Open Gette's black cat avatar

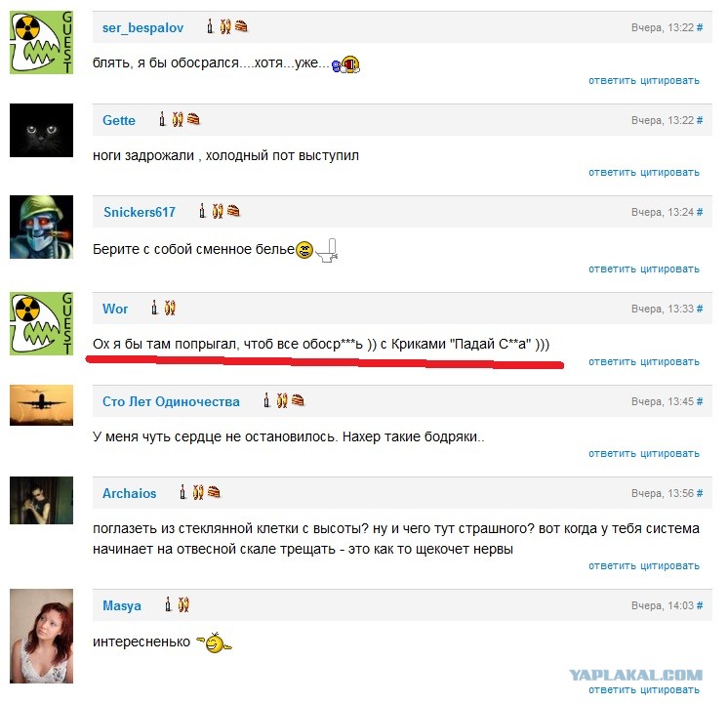[x=41, y=130]
